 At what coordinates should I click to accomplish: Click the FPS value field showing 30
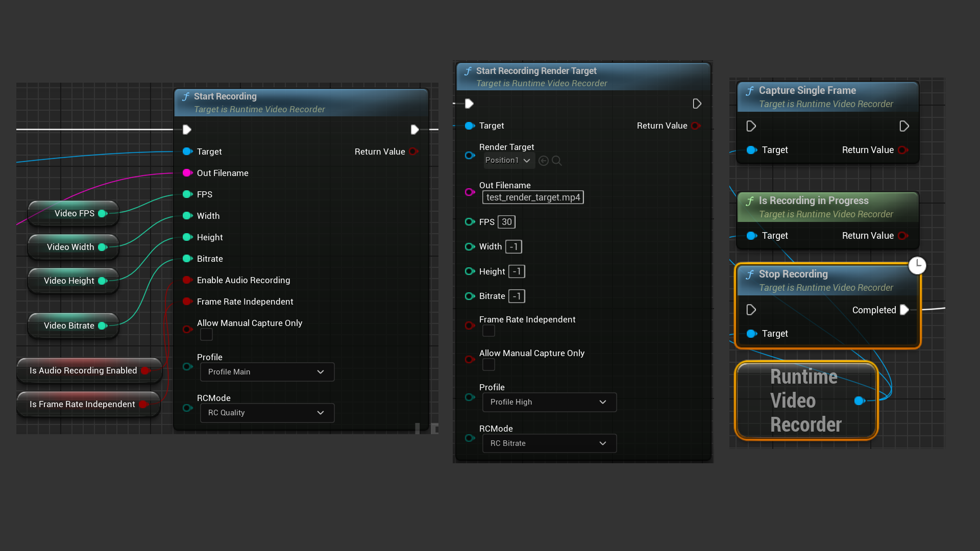[506, 222]
